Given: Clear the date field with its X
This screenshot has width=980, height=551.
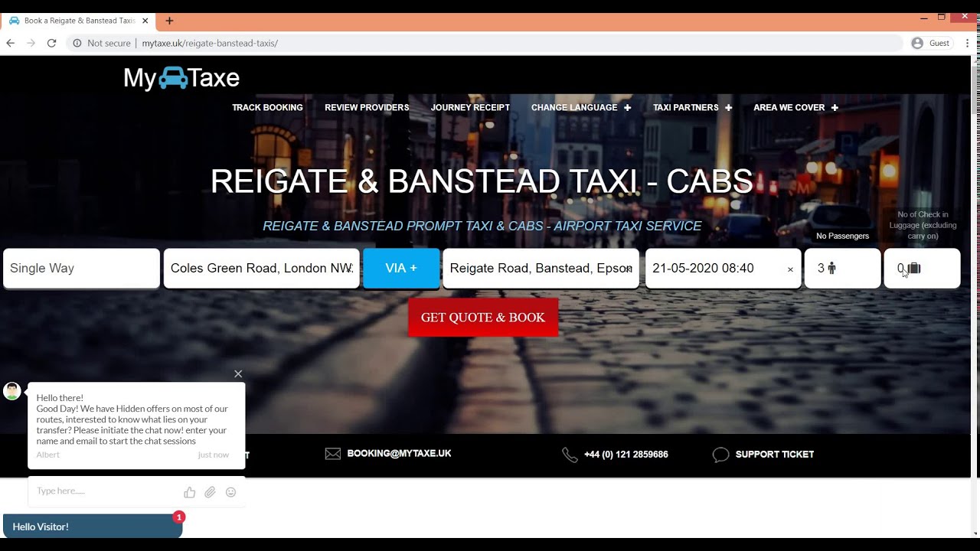Looking at the screenshot, I should (x=790, y=269).
